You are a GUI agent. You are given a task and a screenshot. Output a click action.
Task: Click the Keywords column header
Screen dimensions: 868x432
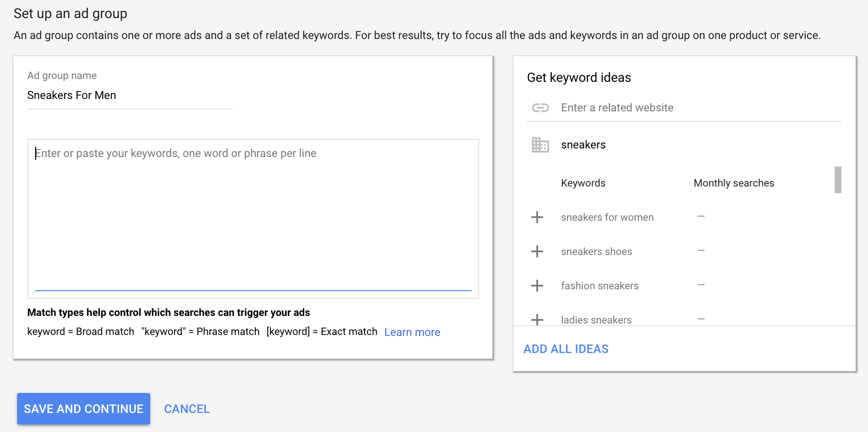(x=583, y=183)
